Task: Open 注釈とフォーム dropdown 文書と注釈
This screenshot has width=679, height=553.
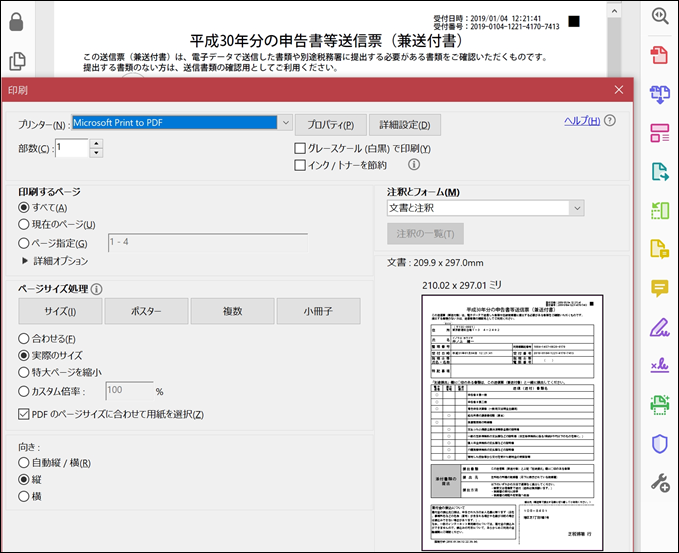Action: click(485, 208)
